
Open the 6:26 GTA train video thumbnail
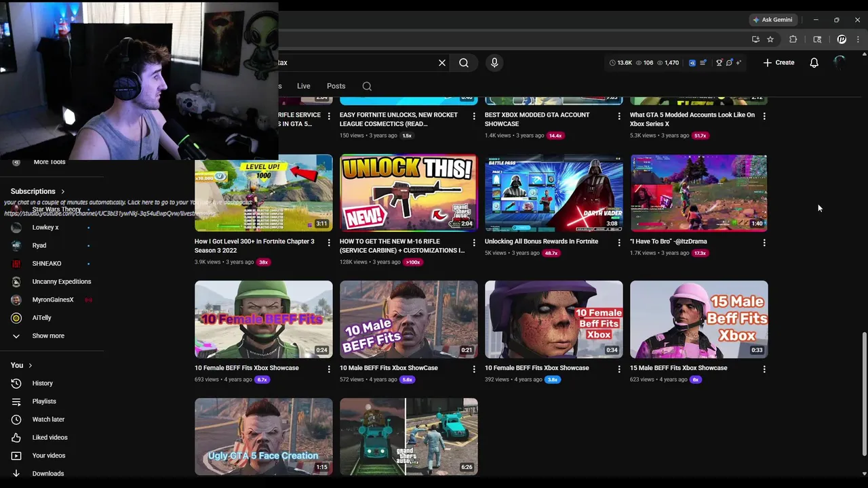pos(409,436)
